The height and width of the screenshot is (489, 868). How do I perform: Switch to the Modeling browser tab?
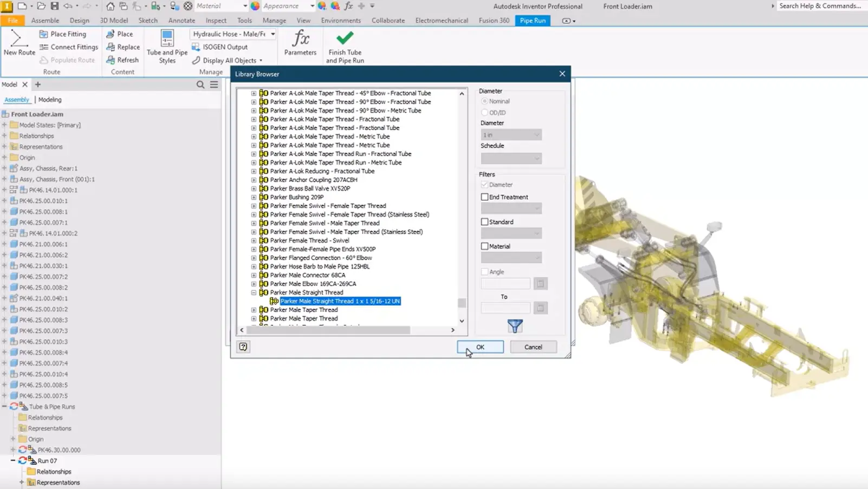click(50, 100)
